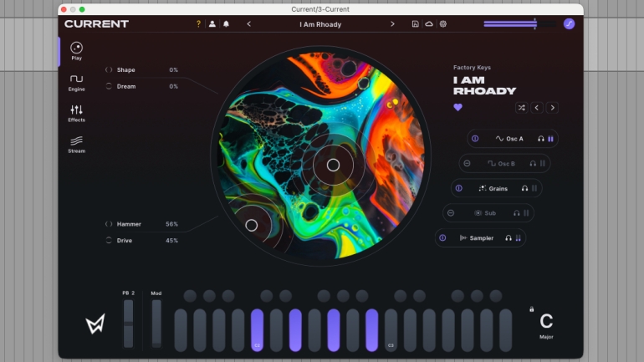
Task: Open the settings gear icon
Action: (x=442, y=23)
